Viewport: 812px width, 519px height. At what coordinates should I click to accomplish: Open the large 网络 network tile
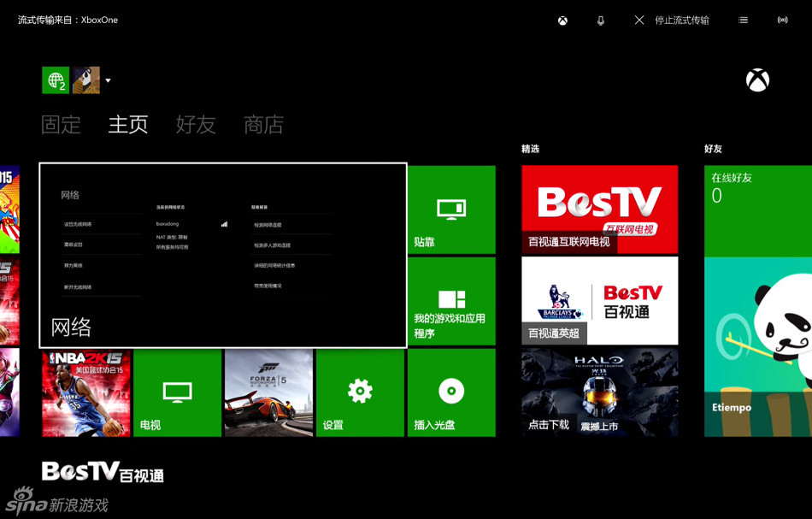click(223, 255)
